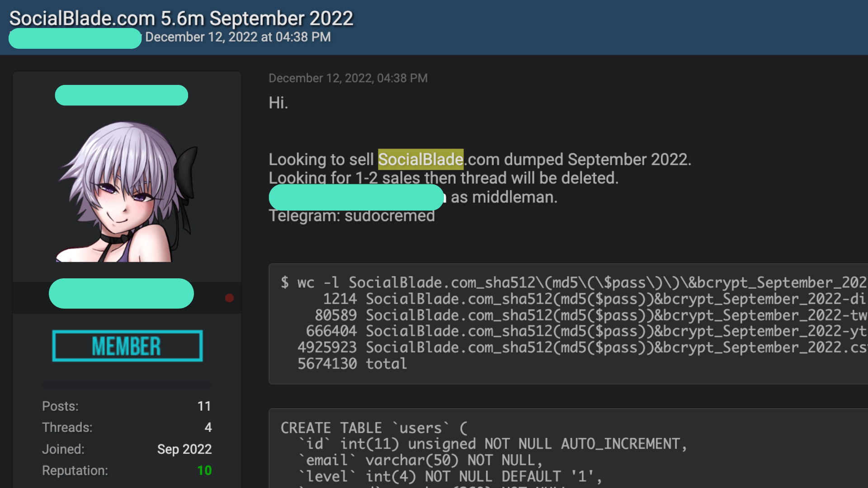Click the MEMBER rank badge

(x=127, y=346)
